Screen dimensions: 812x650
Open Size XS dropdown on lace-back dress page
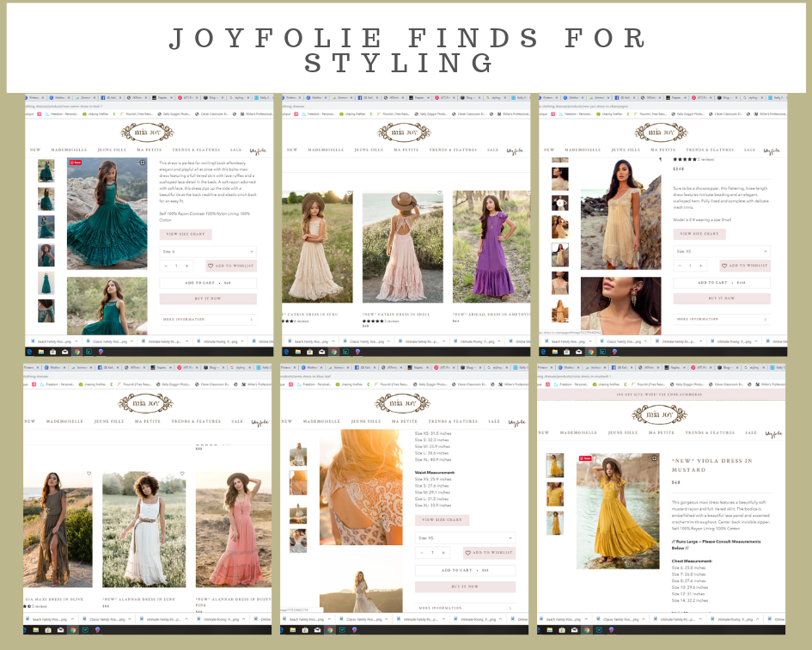pyautogui.click(x=465, y=538)
